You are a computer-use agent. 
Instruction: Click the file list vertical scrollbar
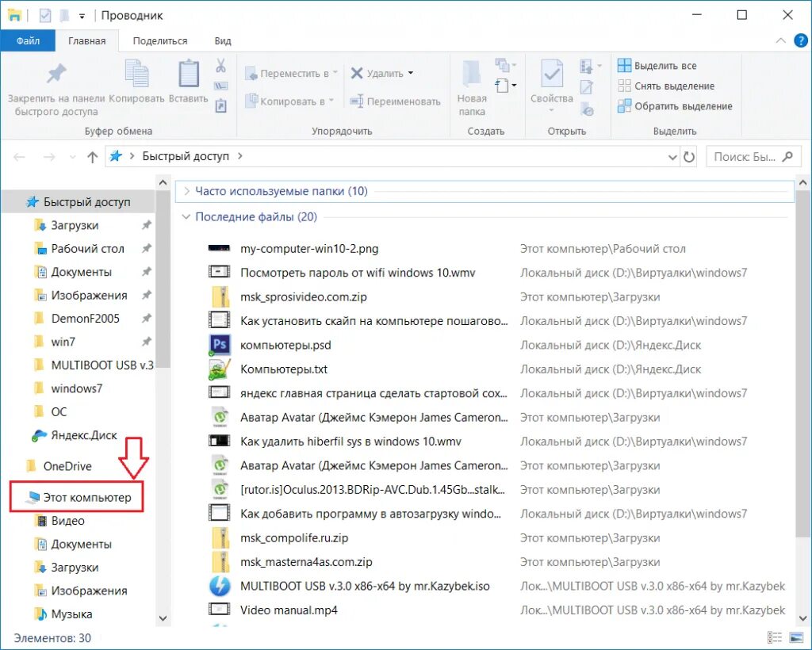tap(802, 365)
